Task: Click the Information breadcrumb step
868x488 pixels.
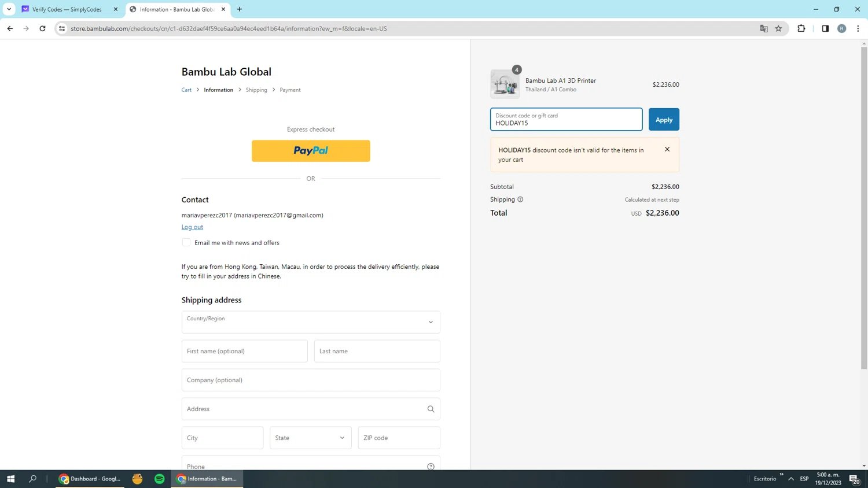Action: point(219,90)
